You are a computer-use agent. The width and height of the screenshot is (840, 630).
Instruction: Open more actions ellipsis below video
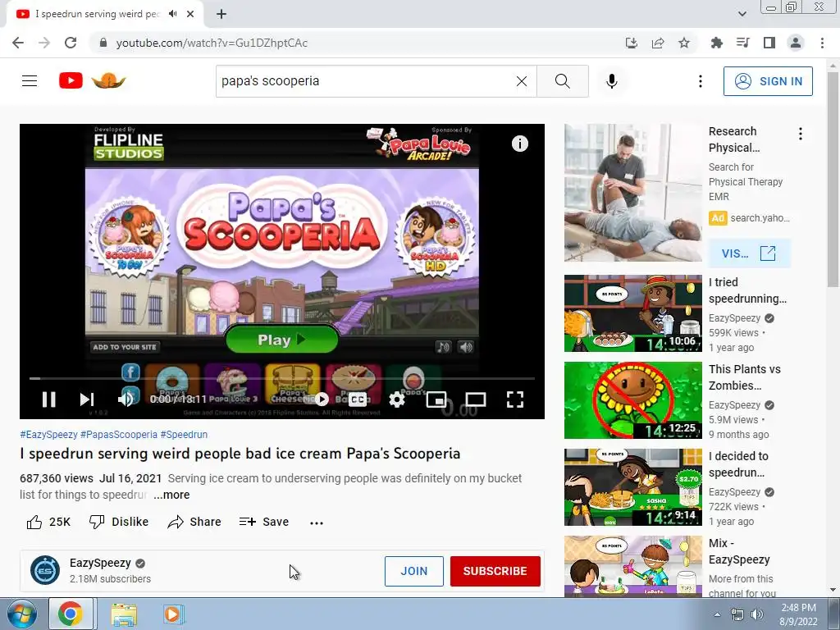[317, 523]
